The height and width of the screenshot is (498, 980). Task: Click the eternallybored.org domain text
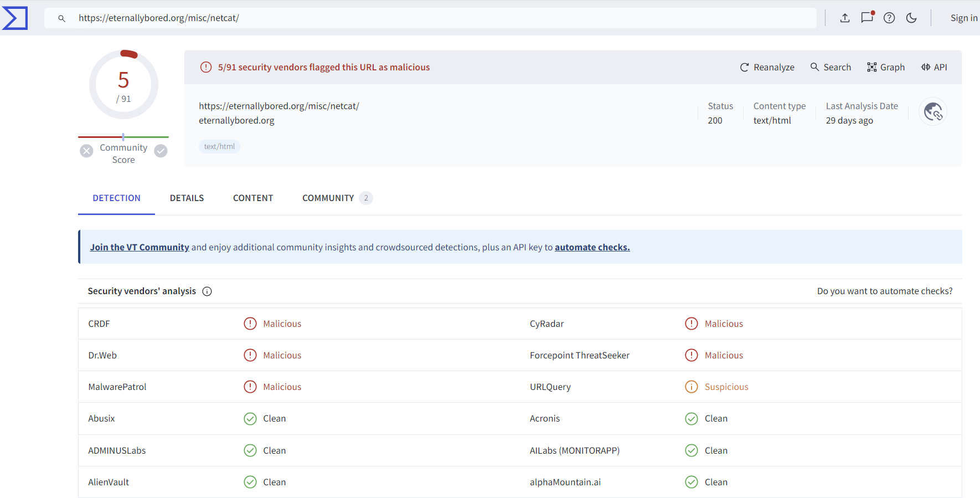pyautogui.click(x=236, y=120)
